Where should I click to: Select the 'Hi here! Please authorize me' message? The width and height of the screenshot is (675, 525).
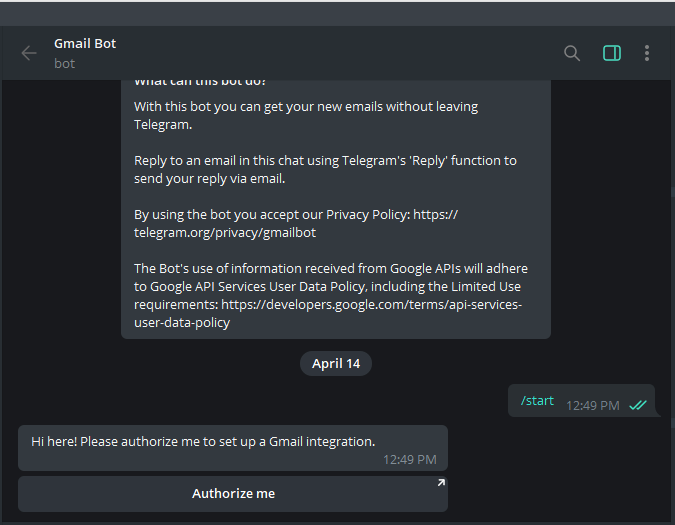pos(233,448)
